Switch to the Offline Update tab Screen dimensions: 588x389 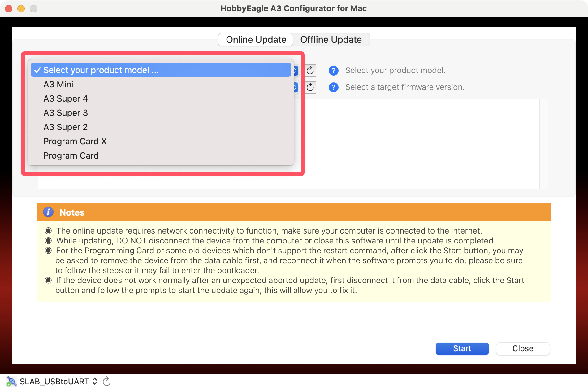tap(331, 40)
